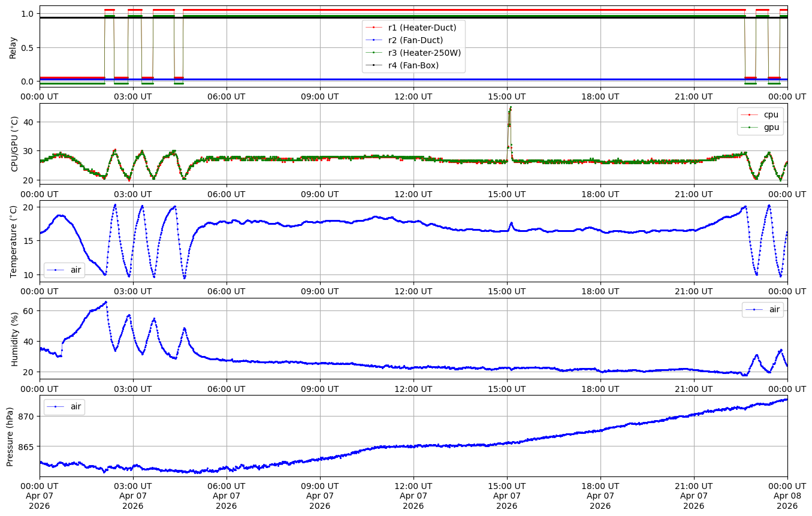Click the highest humidity peak near 02:00 UT
This screenshot has height=516, width=812.
[106, 302]
